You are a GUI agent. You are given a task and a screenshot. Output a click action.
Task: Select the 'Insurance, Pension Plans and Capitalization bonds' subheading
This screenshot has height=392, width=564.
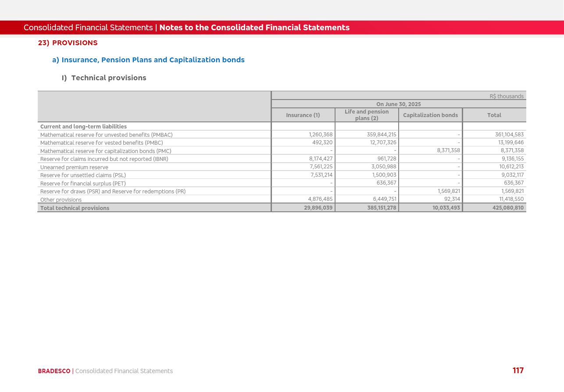coord(153,60)
